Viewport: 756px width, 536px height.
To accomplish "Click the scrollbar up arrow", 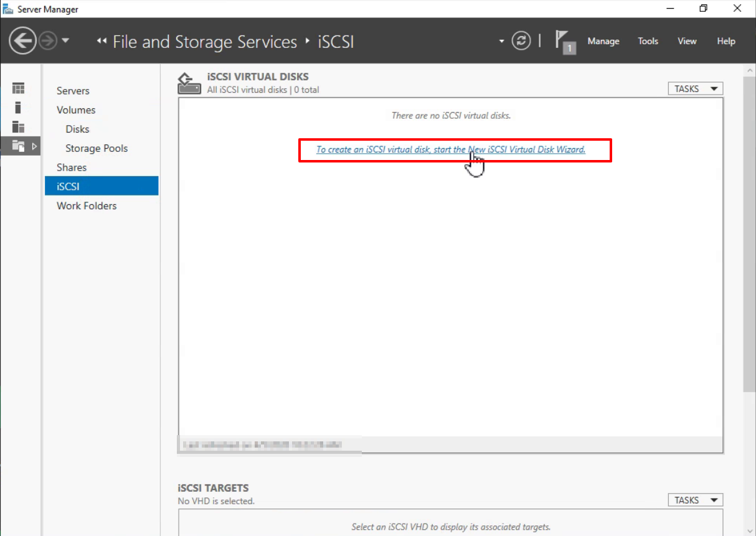I will point(749,70).
